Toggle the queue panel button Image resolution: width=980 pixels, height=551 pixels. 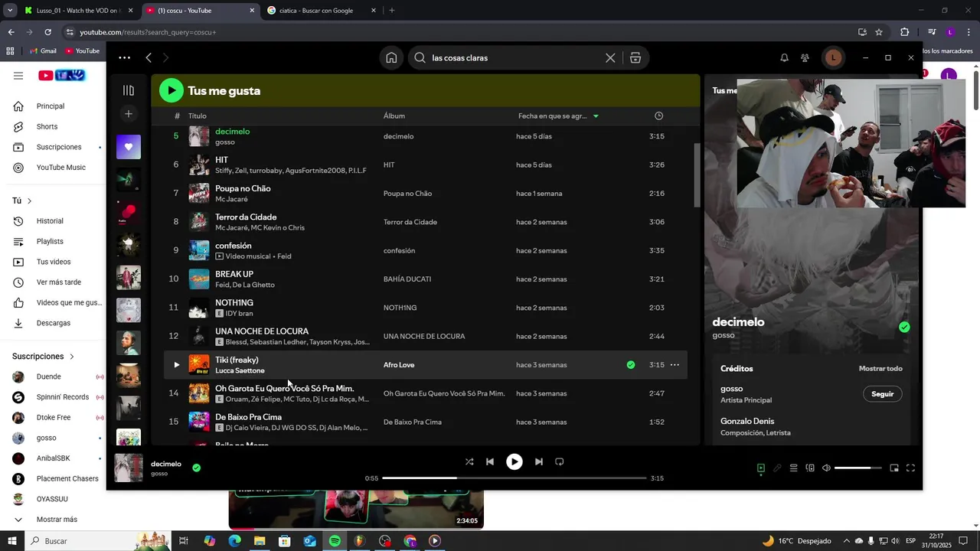[794, 468]
